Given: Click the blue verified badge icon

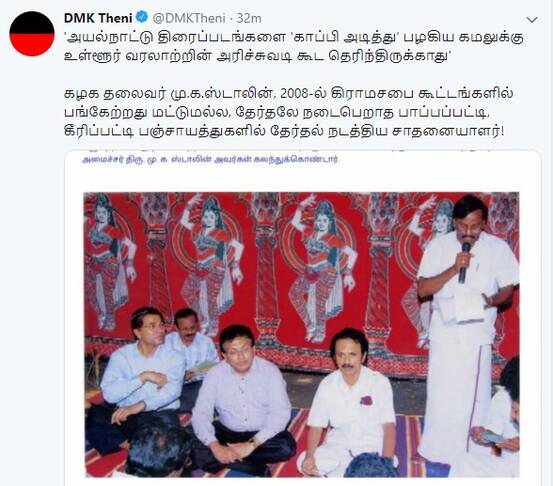Looking at the screenshot, I should point(142,17).
